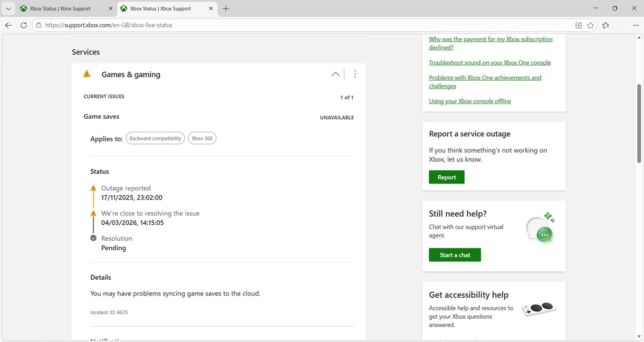This screenshot has width=644, height=342.
Task: Click the Backward compatibility tag
Action: pos(155,139)
